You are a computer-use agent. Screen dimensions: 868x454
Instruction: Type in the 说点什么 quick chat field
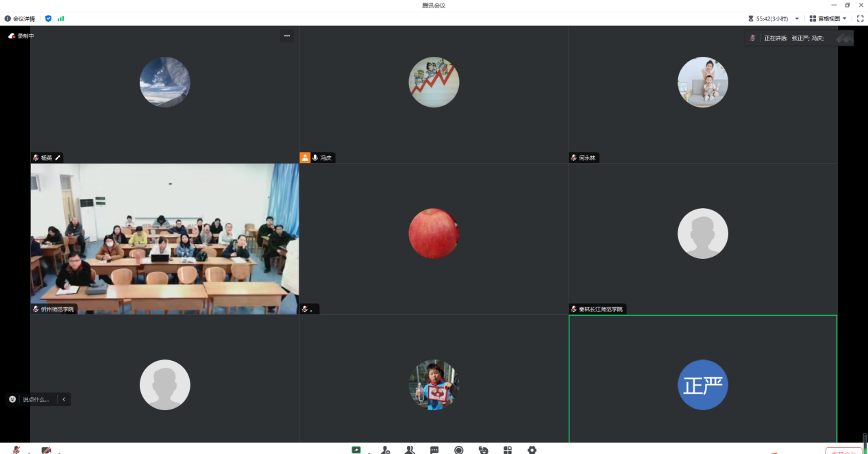click(36, 399)
